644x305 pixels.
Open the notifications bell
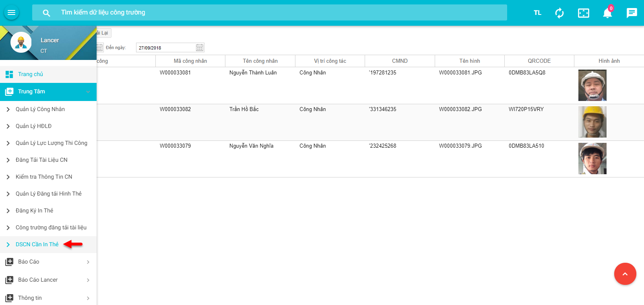tap(607, 13)
